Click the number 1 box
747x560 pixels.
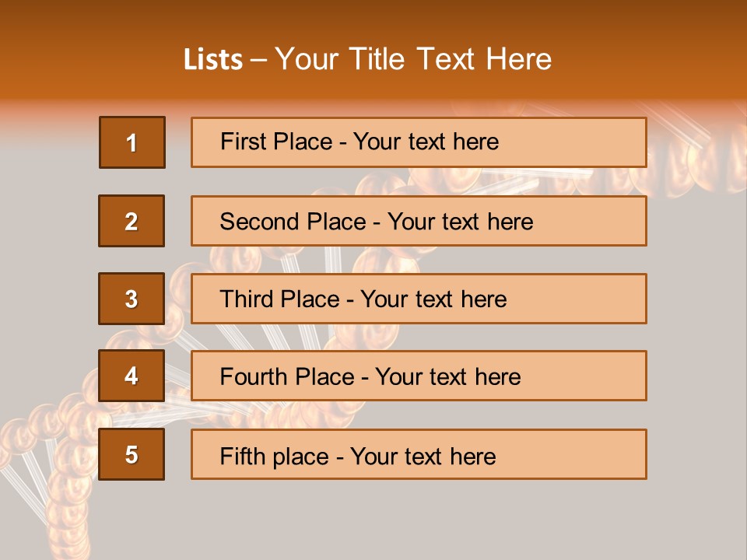[x=132, y=142]
